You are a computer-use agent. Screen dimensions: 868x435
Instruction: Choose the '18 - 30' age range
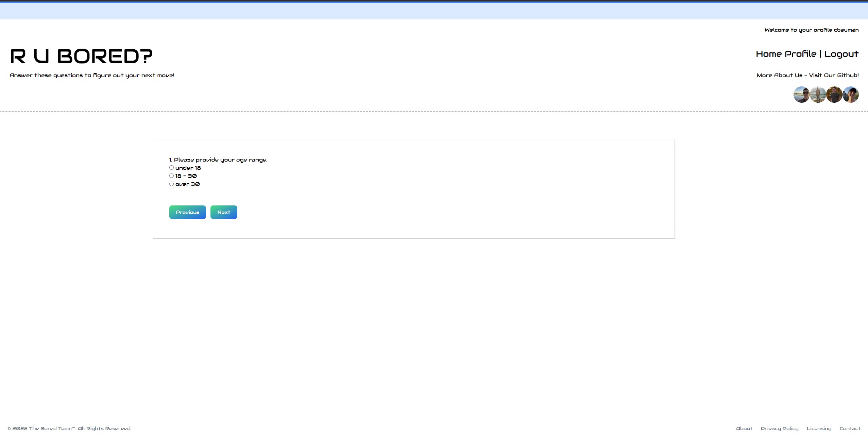pyautogui.click(x=171, y=176)
